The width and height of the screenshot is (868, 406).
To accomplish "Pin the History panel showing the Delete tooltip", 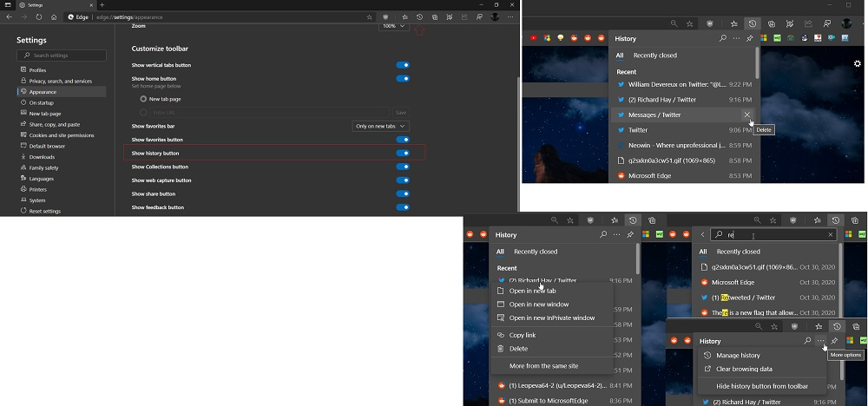I will coord(750,39).
